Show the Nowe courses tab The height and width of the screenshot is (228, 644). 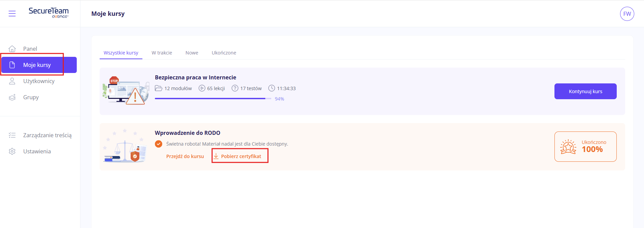coord(192,53)
